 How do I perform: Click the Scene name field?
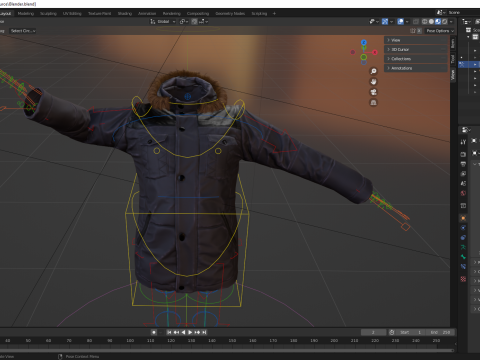[x=464, y=13]
